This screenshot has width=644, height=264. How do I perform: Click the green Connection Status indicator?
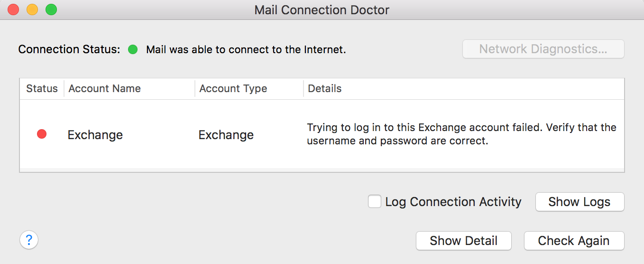[133, 49]
